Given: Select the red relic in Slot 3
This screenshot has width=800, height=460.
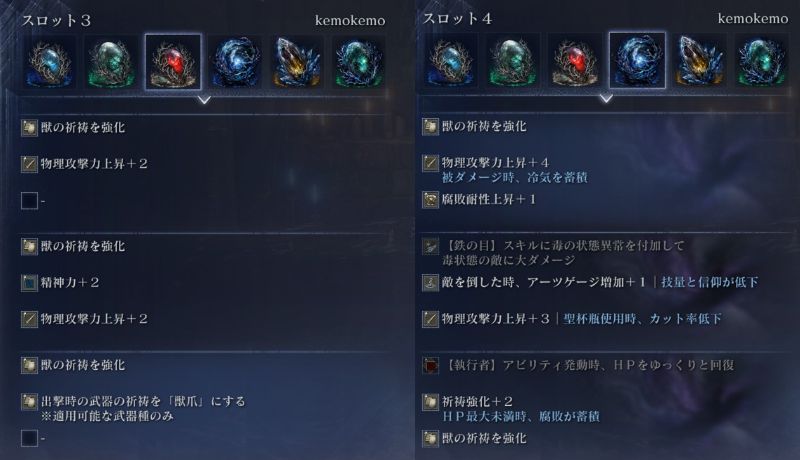Looking at the screenshot, I should point(173,62).
